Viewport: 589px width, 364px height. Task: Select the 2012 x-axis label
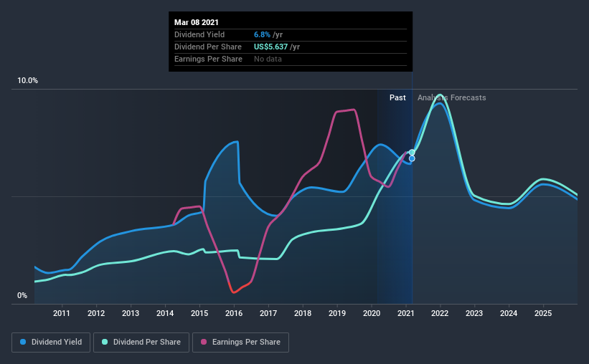point(96,313)
